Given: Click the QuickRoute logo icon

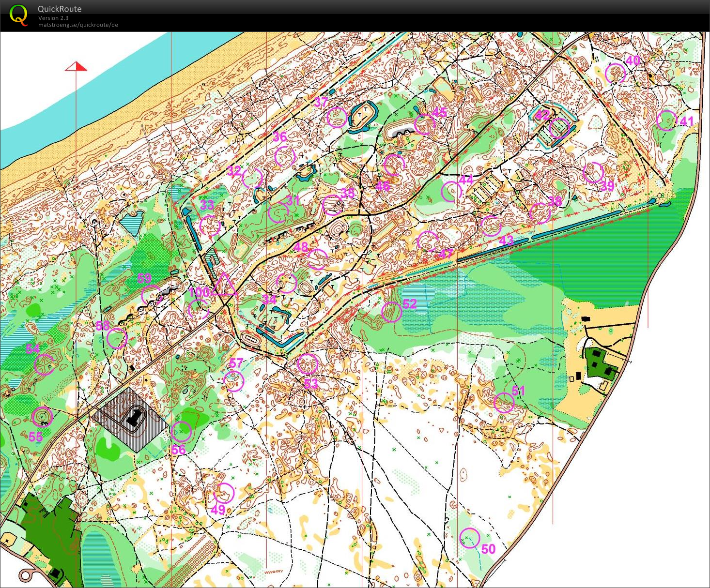Looking at the screenshot, I should [18, 15].
